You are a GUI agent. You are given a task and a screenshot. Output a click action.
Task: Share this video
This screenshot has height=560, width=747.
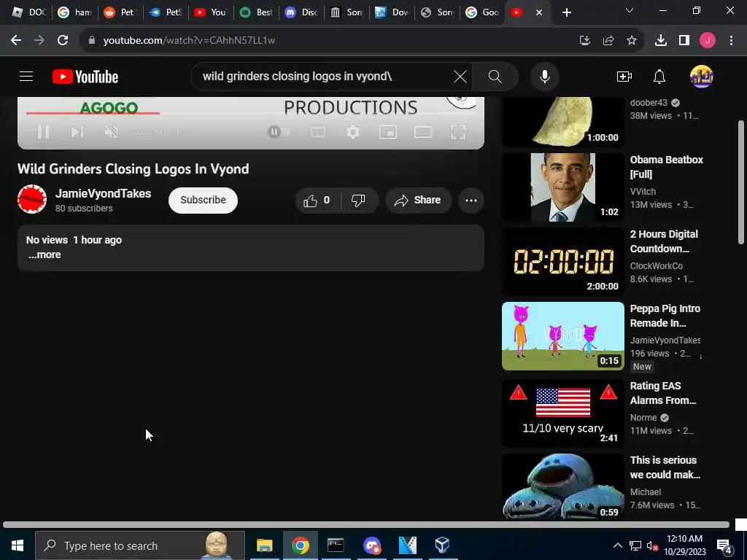(418, 201)
